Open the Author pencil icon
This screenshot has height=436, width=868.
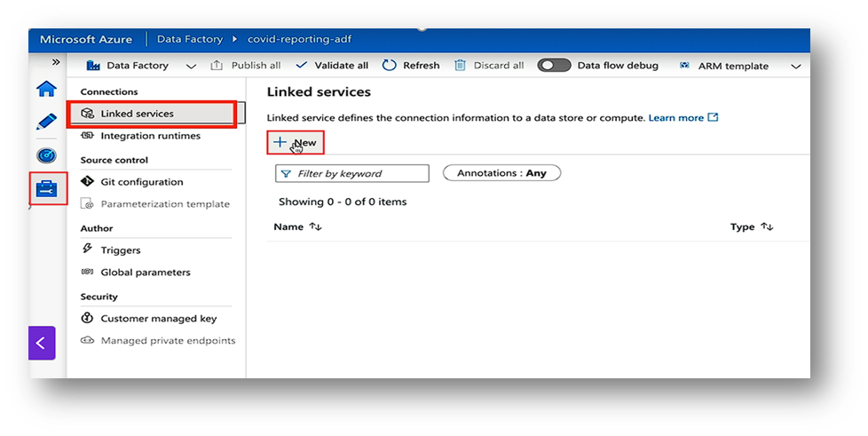click(45, 122)
